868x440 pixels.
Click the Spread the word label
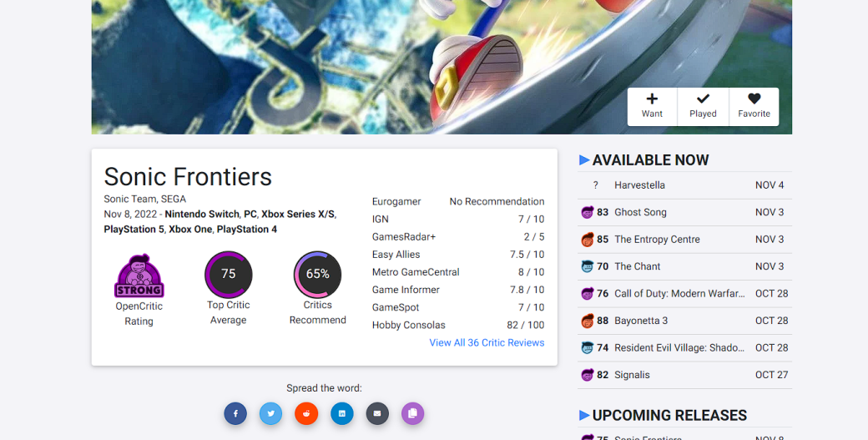point(325,388)
